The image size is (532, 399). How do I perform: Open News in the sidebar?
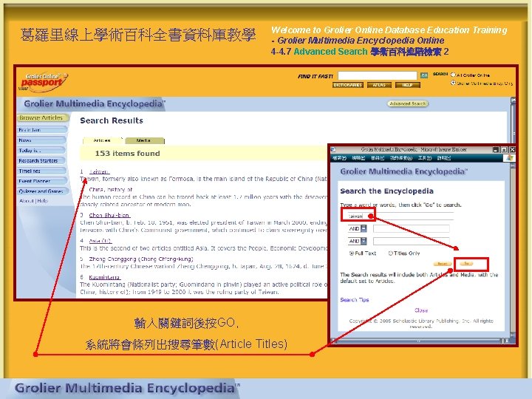tap(41, 140)
